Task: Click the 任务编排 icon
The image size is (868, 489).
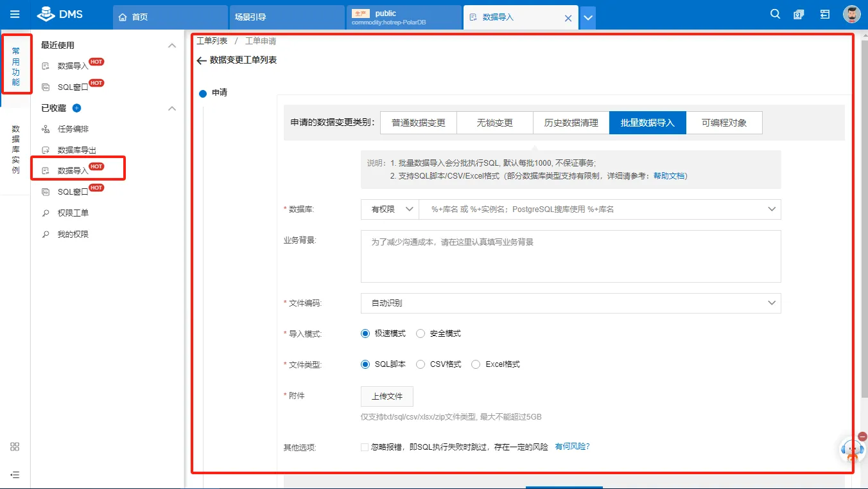Action: pos(46,129)
